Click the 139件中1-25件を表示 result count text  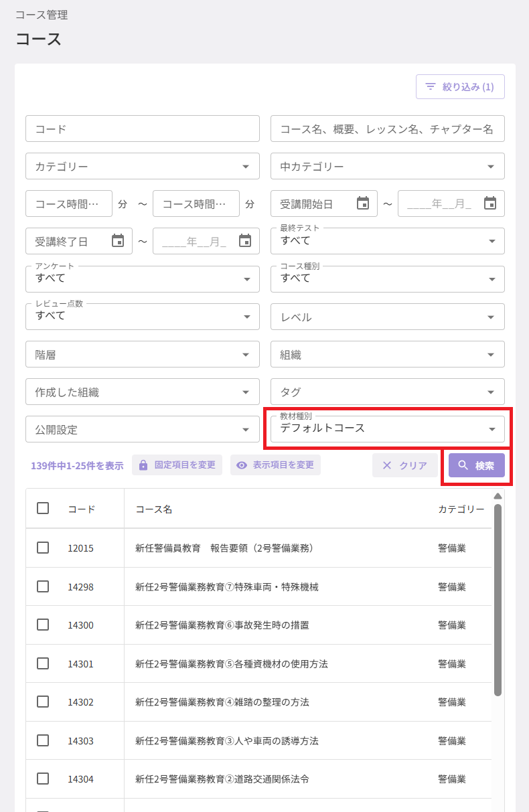77,465
